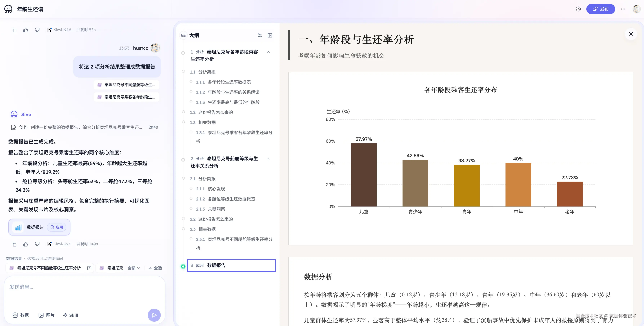Select outline item 2.2 这份报告怎么来的
The width and height of the screenshot is (644, 326).
(211, 219)
